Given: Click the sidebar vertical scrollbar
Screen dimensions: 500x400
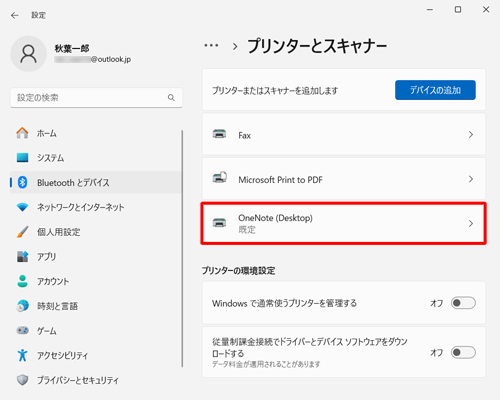Looking at the screenshot, I should click(x=182, y=249).
